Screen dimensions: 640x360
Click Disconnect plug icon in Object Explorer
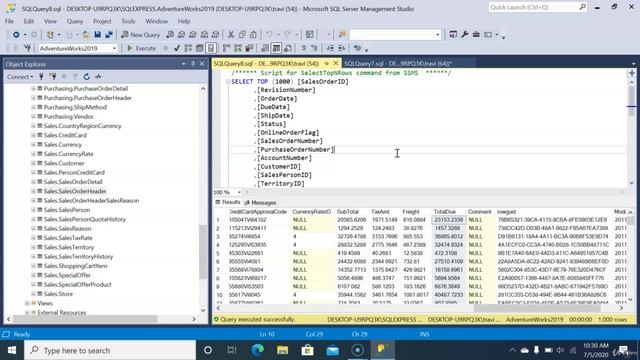coord(52,76)
